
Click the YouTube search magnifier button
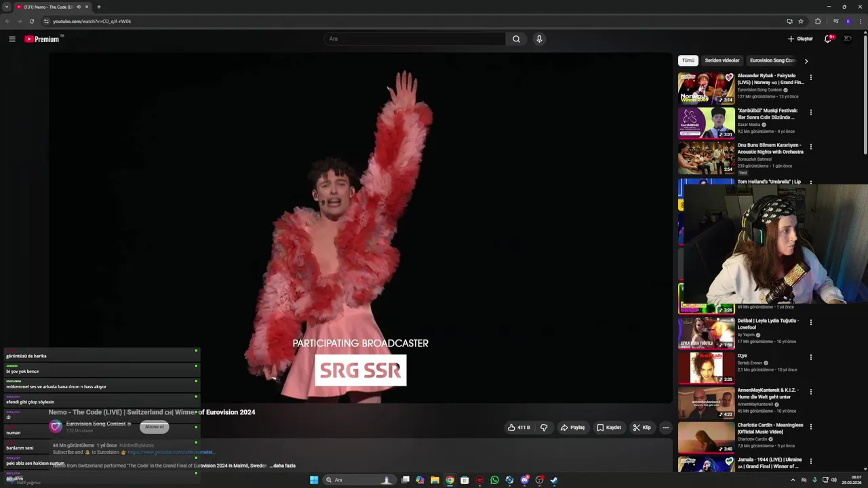tap(516, 39)
